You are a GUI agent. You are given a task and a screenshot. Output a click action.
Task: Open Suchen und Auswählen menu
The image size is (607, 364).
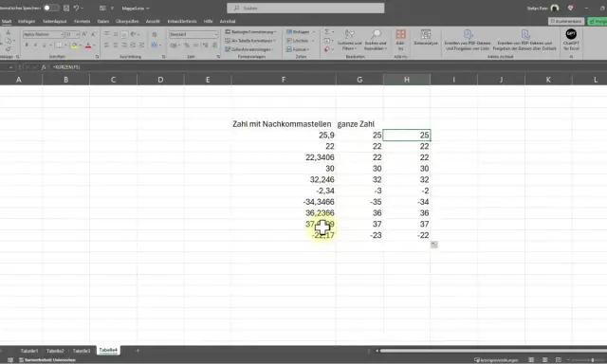(376, 40)
